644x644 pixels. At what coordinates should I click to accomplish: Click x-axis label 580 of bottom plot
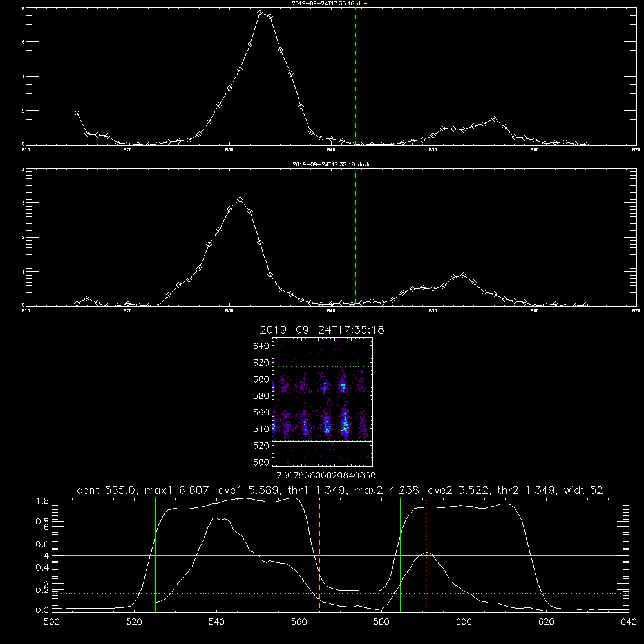pyautogui.click(x=381, y=622)
